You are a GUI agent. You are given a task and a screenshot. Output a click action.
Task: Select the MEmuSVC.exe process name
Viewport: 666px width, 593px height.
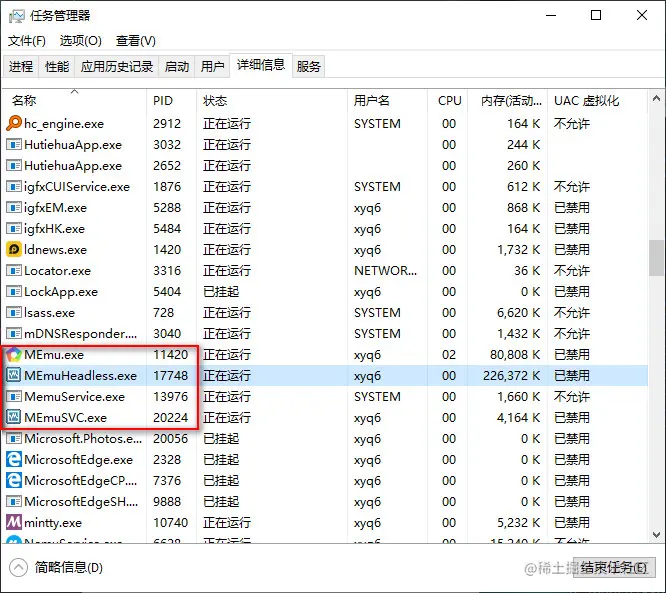[65, 418]
